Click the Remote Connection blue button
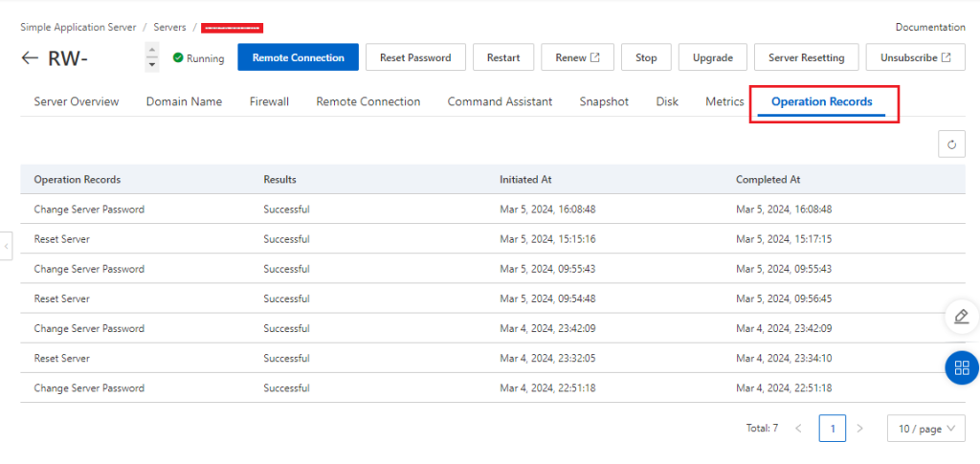 tap(299, 57)
